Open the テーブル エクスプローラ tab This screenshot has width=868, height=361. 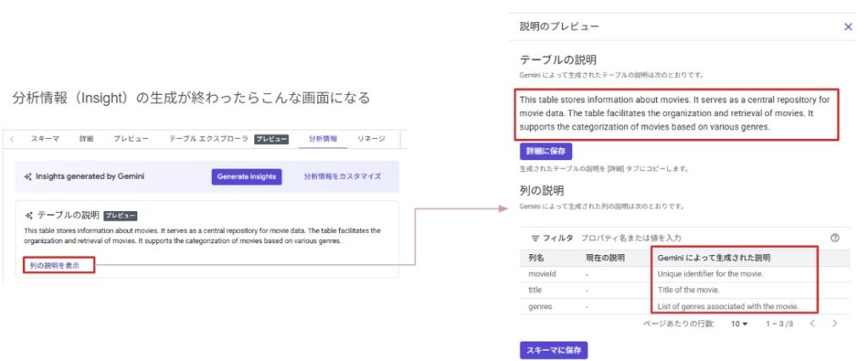click(209, 139)
